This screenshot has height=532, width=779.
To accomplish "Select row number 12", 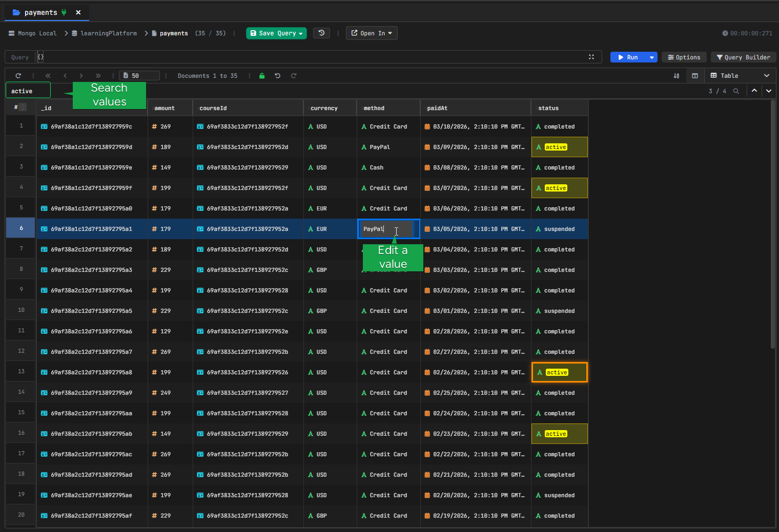I will [21, 351].
